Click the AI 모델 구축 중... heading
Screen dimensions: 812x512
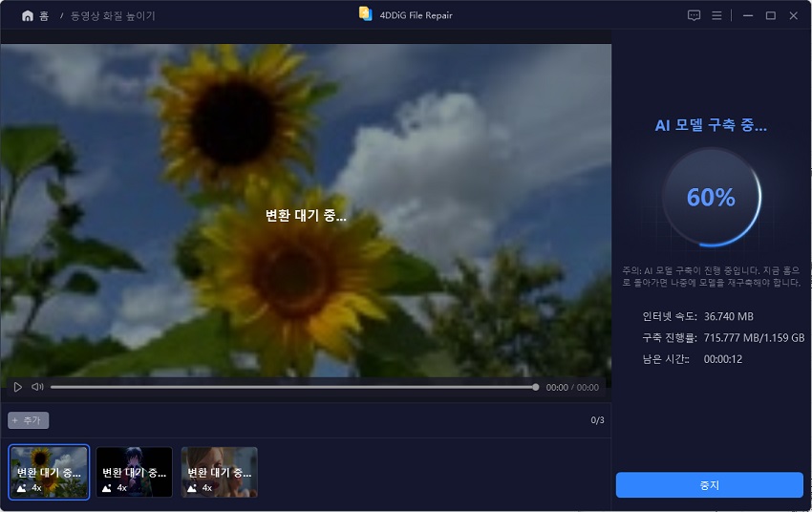point(711,125)
